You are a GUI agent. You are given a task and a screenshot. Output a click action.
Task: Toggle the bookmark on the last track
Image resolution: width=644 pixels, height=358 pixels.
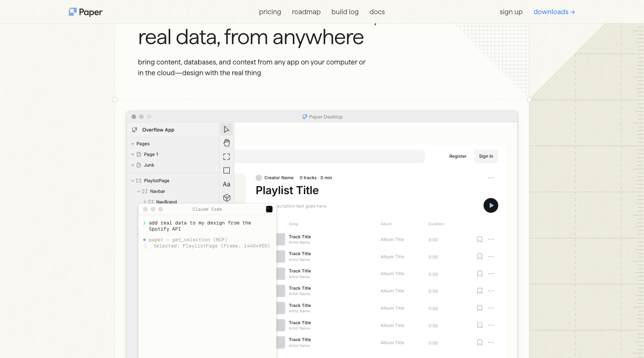[x=480, y=342]
